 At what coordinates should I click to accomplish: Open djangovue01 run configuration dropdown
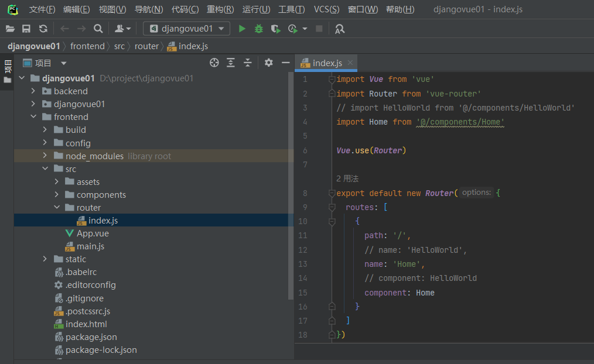[187, 29]
